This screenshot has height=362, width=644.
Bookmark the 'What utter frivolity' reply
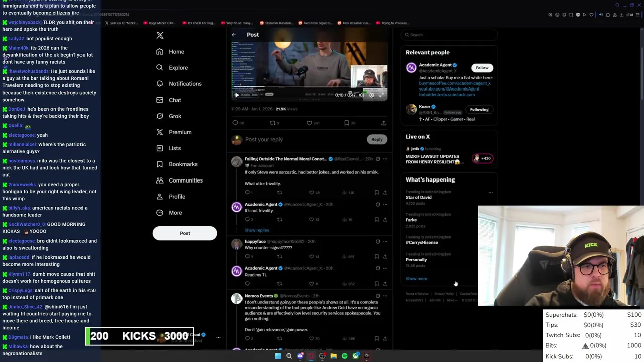(376, 192)
